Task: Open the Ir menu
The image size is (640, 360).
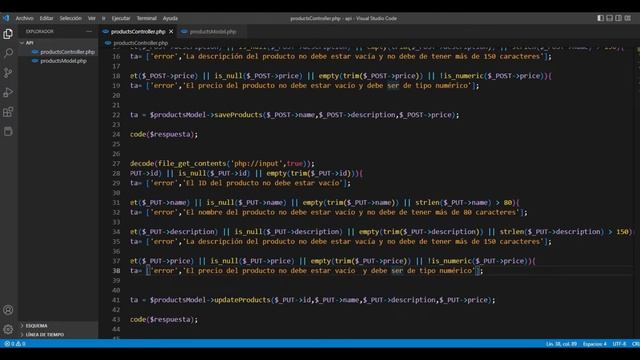Action: [103, 18]
